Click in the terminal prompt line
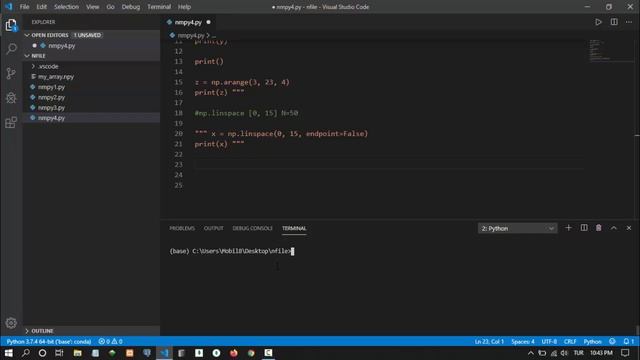The width and height of the screenshot is (640, 360). tap(232, 251)
